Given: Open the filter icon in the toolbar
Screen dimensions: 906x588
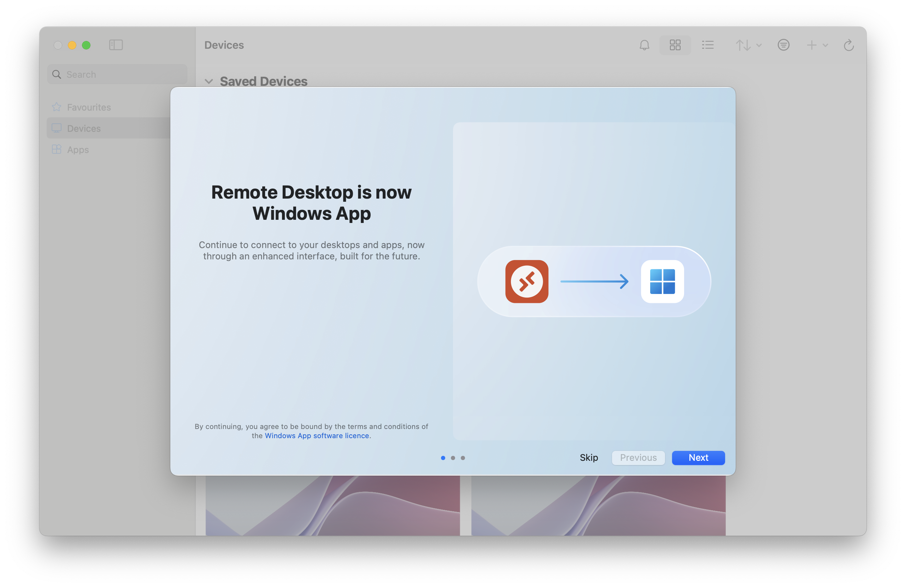Looking at the screenshot, I should [x=783, y=45].
